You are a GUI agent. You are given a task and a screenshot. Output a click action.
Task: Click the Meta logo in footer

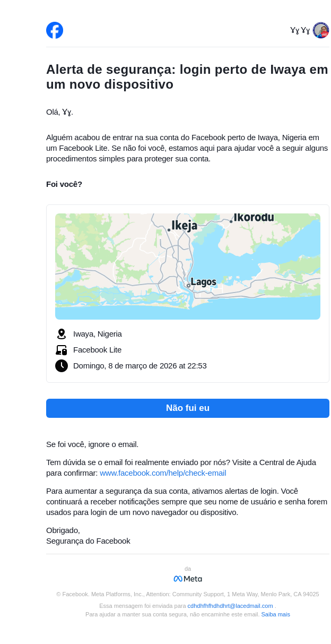188,579
